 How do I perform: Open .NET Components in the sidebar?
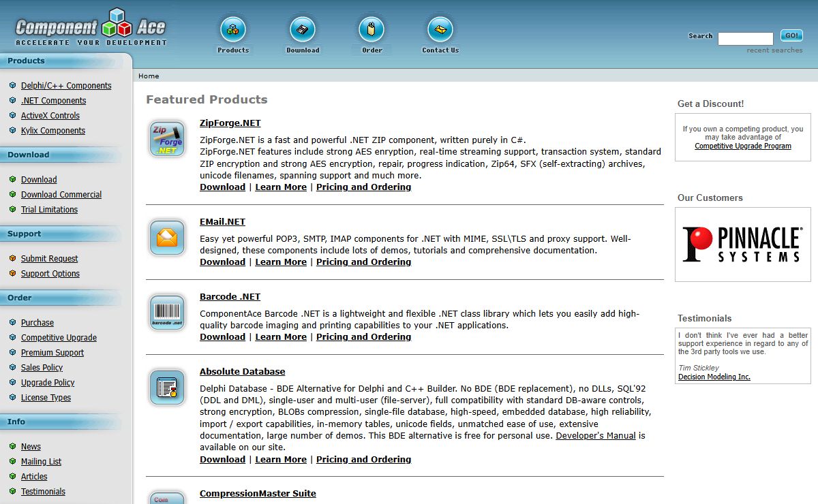[53, 101]
